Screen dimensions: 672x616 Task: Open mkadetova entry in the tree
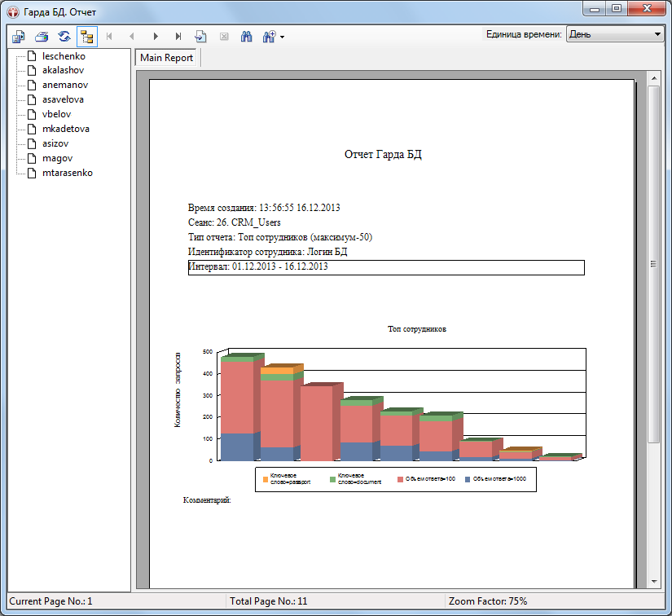point(65,129)
